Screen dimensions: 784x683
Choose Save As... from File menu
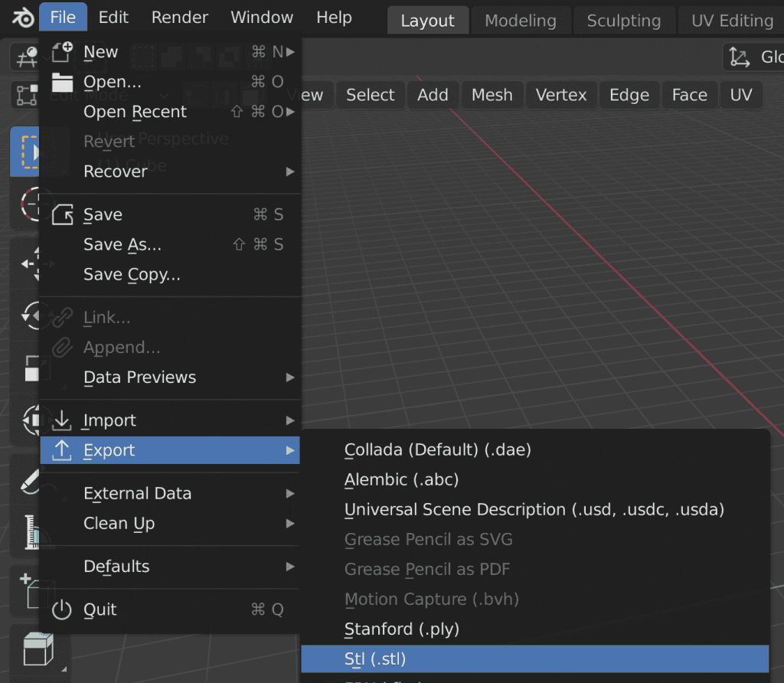click(171, 244)
